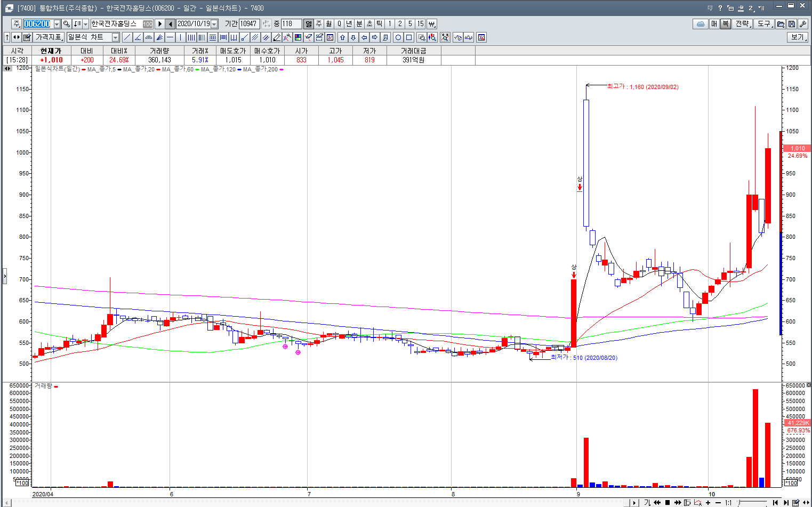Screen dimensions: 812x507
Task: Open the 일본식 차트 chart type dropdown
Action: point(115,37)
